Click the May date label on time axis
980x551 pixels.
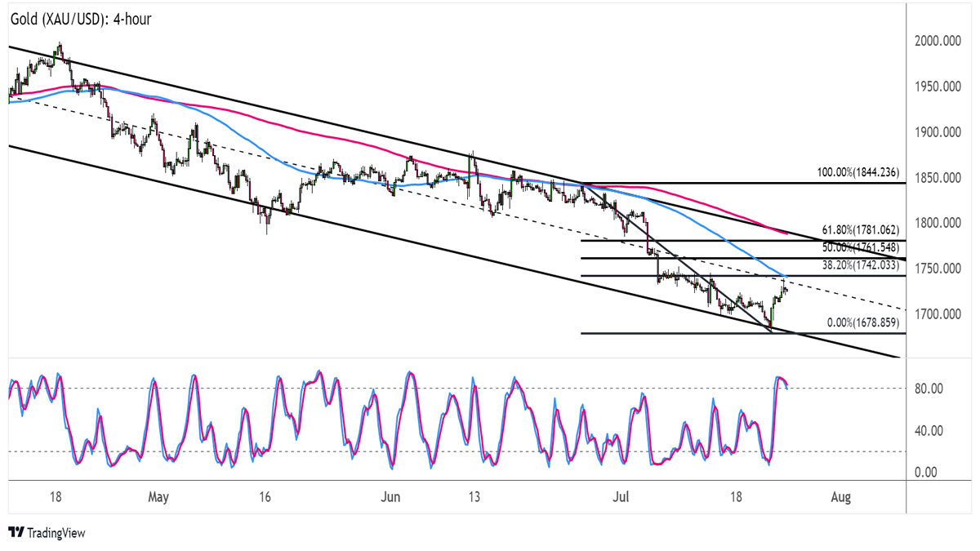[158, 497]
